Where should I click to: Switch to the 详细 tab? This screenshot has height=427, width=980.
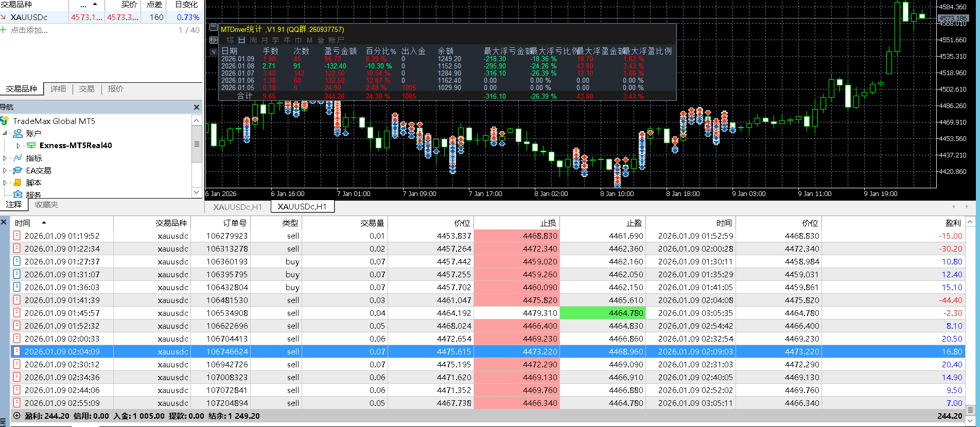coord(58,89)
